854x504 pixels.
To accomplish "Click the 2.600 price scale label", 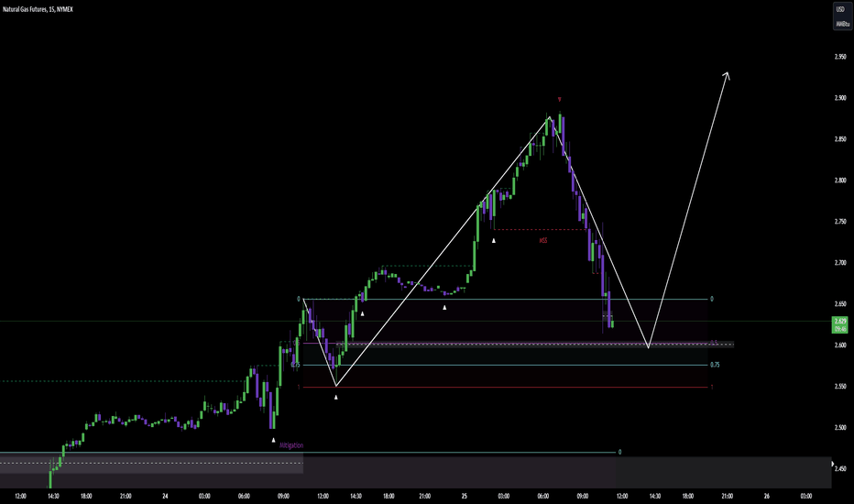I will pos(840,345).
